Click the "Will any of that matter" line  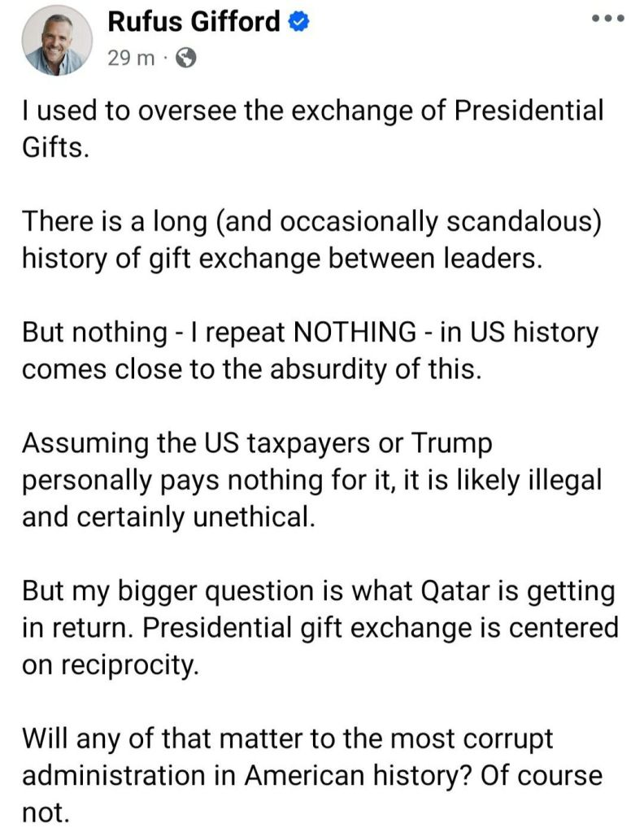coord(287,738)
